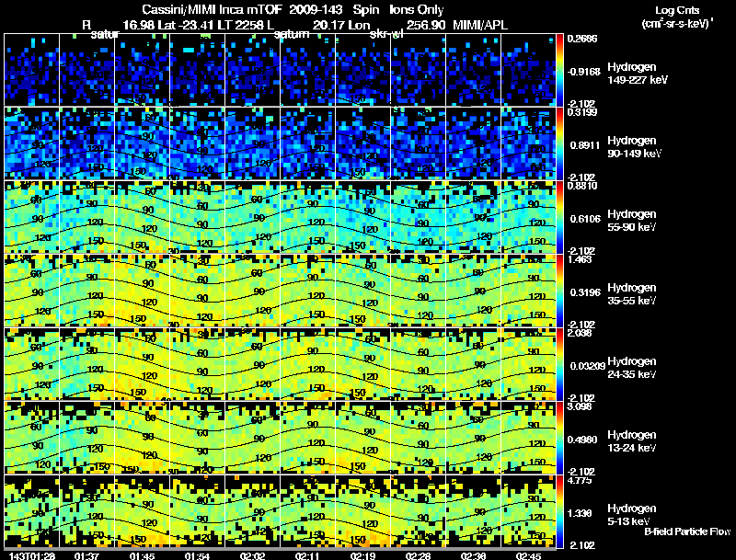Click the '0.6106' color scale value
Screen dimensions: 736x560
(585, 219)
